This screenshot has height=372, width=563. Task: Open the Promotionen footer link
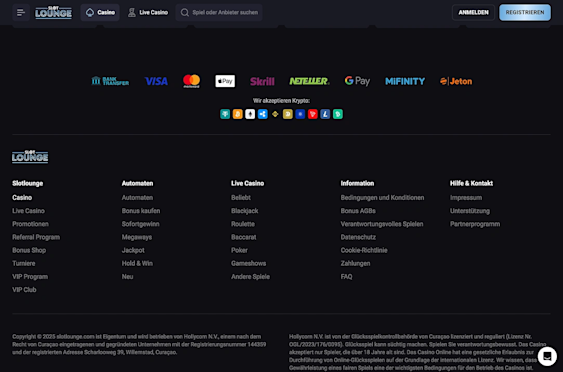[31, 224]
